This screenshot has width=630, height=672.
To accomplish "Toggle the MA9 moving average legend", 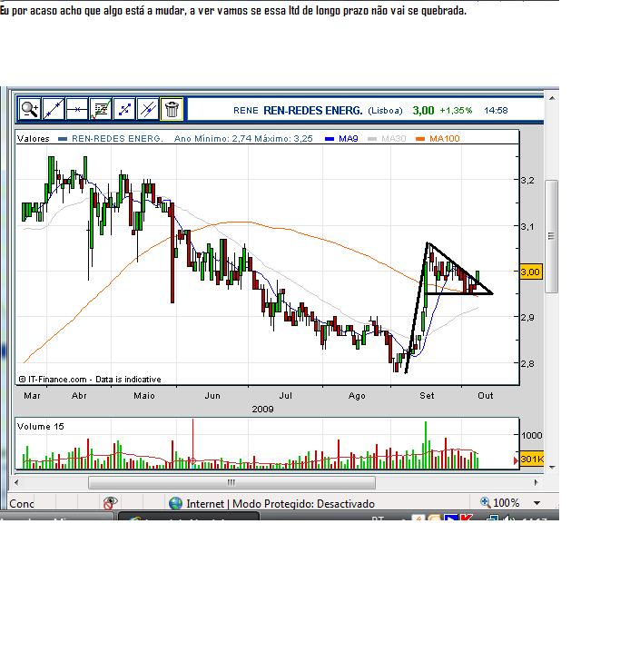I will pyautogui.click(x=341, y=138).
